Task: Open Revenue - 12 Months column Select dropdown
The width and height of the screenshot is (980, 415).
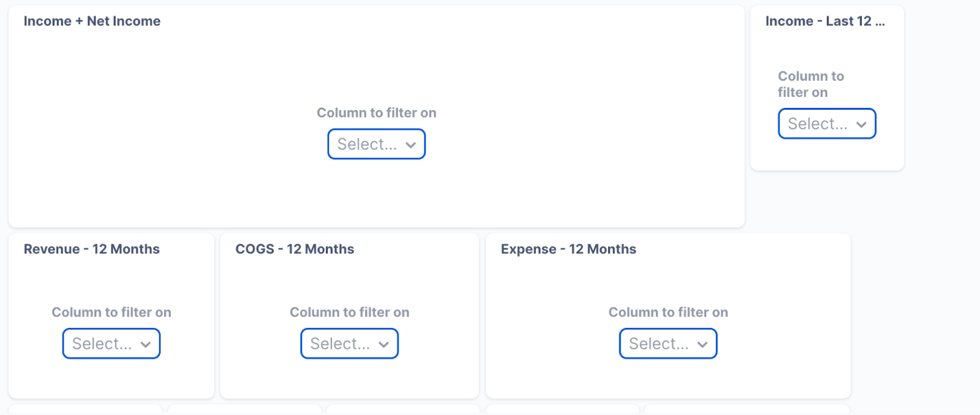Action: point(111,343)
